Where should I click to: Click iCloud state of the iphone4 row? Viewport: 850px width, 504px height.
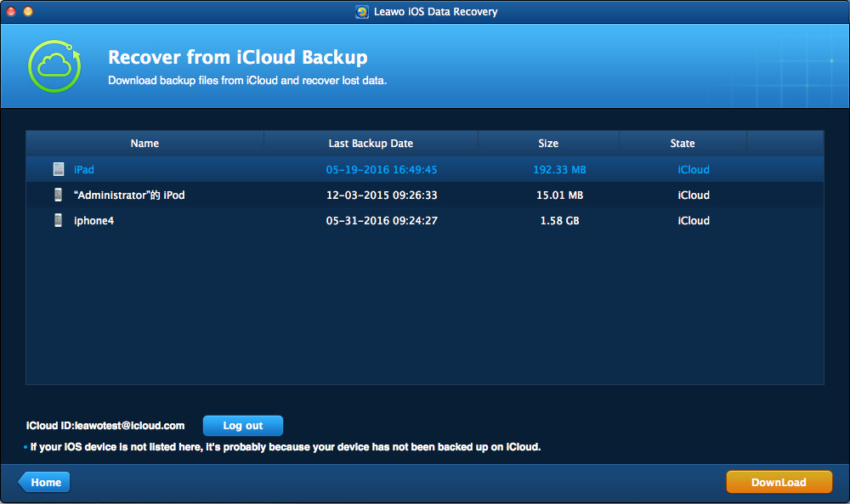(693, 220)
